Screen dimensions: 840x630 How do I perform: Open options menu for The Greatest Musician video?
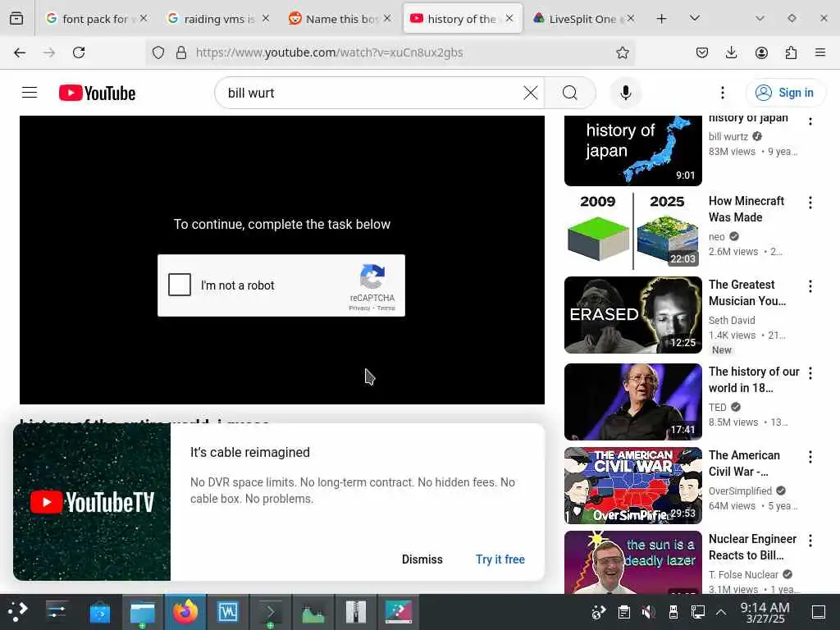(x=810, y=286)
